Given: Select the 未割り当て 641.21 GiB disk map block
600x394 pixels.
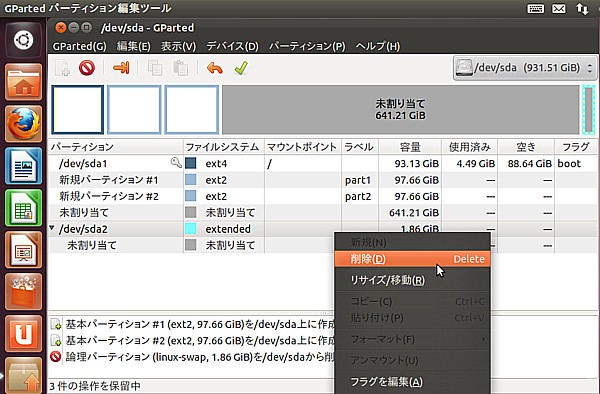Looking at the screenshot, I should [x=401, y=110].
